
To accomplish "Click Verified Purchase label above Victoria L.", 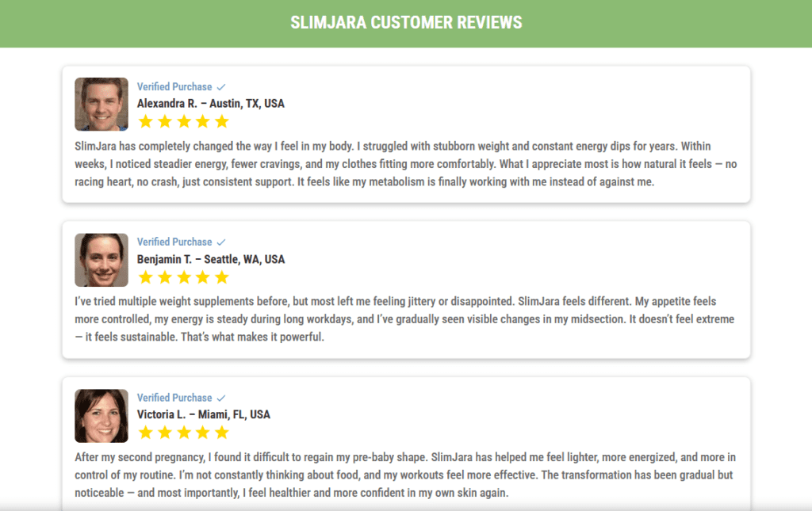I will [x=174, y=398].
